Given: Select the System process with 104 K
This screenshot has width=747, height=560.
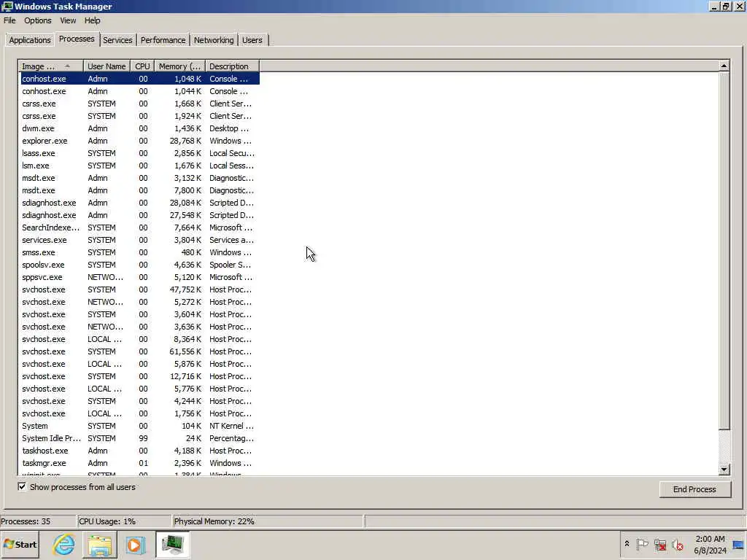Looking at the screenshot, I should 139,426.
